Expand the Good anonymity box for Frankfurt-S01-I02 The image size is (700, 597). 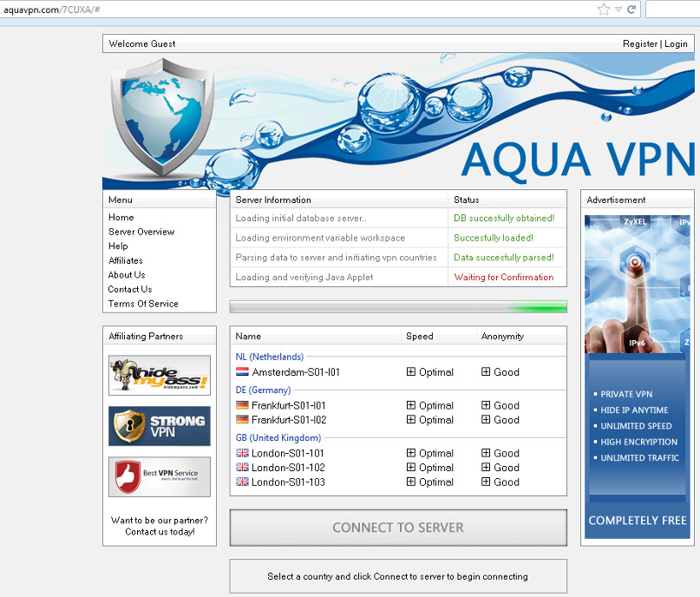pyautogui.click(x=487, y=420)
